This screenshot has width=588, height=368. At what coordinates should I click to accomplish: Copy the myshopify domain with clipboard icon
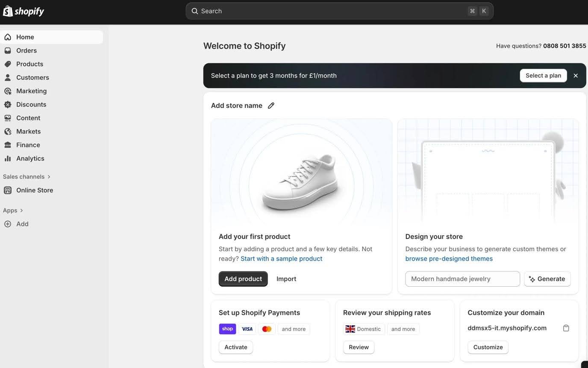(x=566, y=328)
